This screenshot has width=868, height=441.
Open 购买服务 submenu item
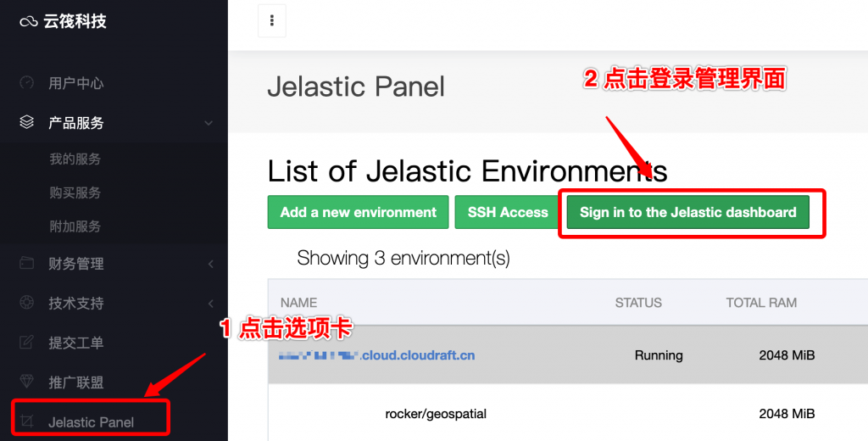(75, 193)
